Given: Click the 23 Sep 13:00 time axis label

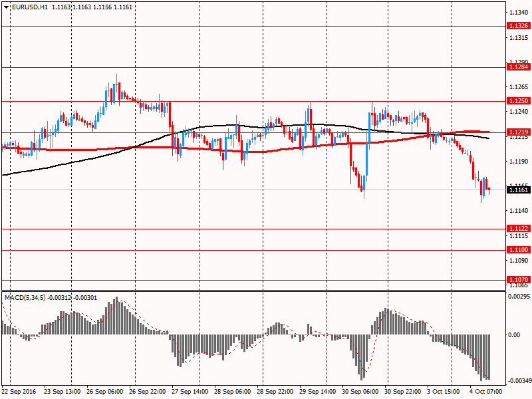Looking at the screenshot, I should [62, 391].
